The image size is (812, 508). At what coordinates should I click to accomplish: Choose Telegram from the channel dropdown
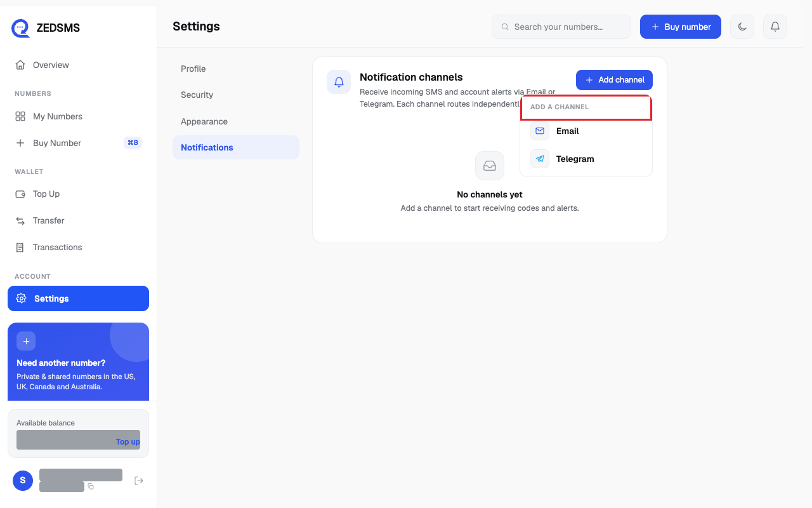pos(586,159)
